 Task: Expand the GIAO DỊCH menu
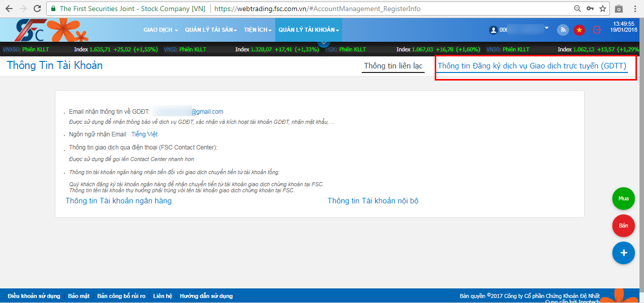click(x=161, y=30)
